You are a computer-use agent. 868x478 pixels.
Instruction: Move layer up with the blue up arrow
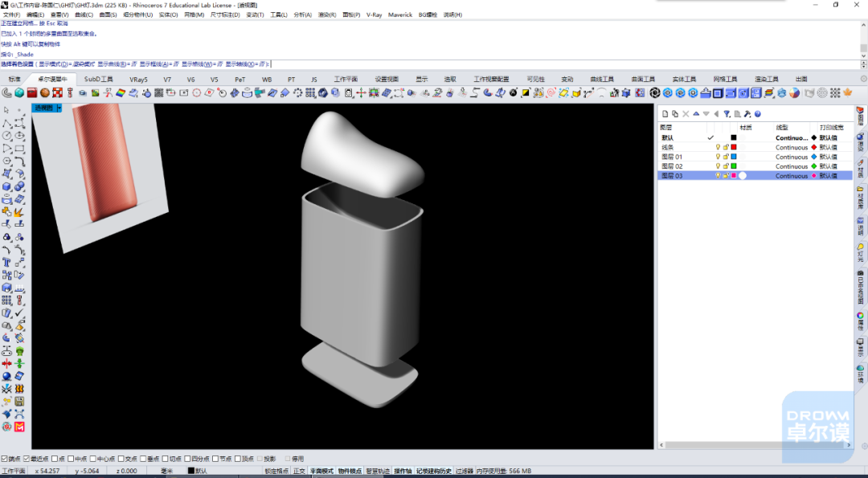point(696,114)
